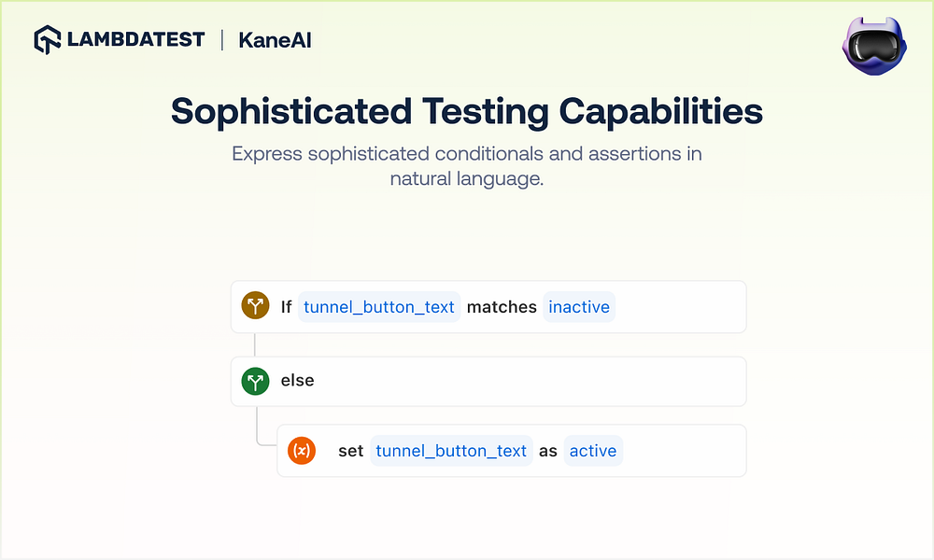The image size is (934, 560).
Task: Click the 'If' keyword text
Action: (287, 307)
